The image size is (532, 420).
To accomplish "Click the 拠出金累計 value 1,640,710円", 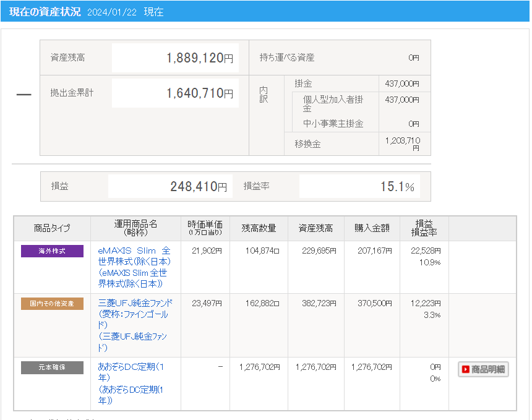I will [x=199, y=93].
